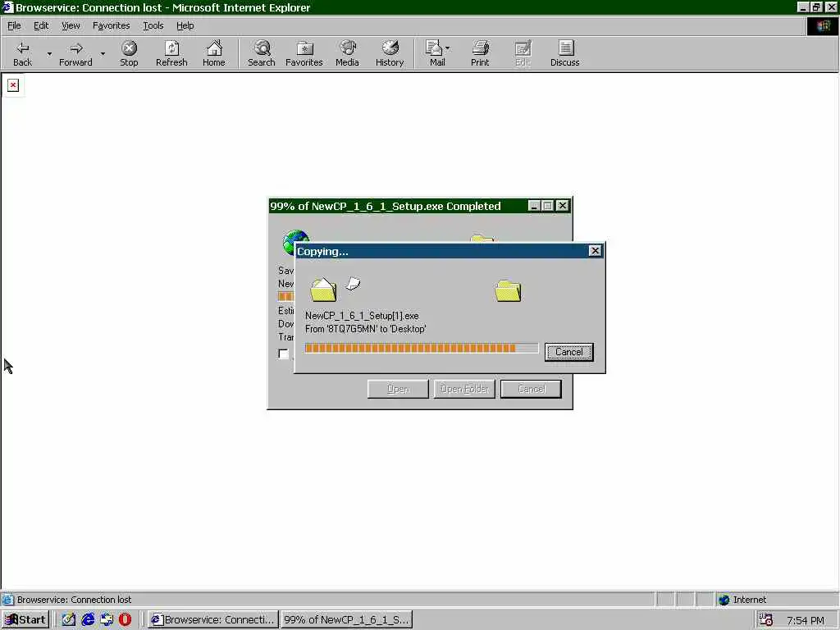Viewport: 840px width, 630px height.
Task: Open the Tools menu
Action: pos(153,25)
